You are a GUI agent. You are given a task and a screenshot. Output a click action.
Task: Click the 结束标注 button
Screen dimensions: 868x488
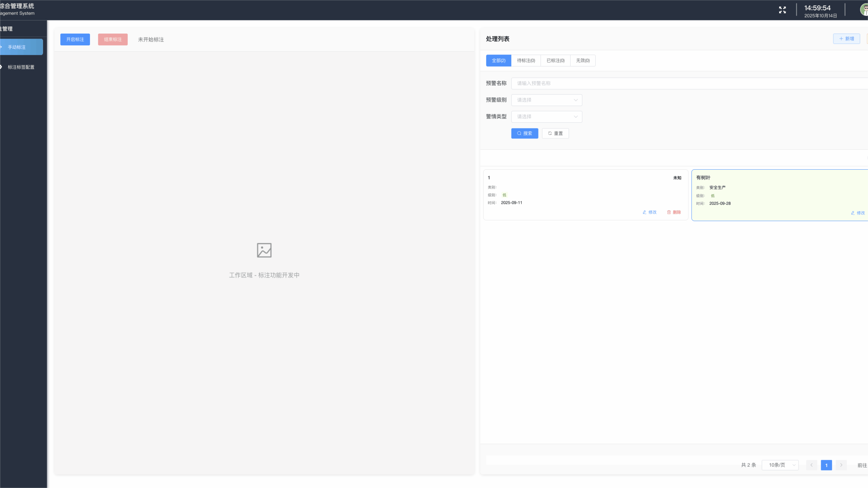113,40
